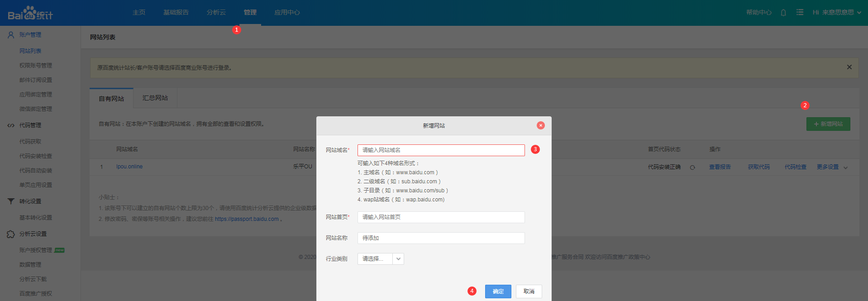868x301 pixels.
Task: Open 百度推广授权 in sidebar
Action: click(x=36, y=294)
